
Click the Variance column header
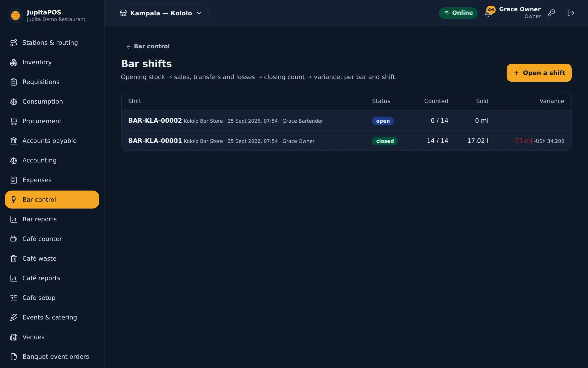pyautogui.click(x=552, y=101)
